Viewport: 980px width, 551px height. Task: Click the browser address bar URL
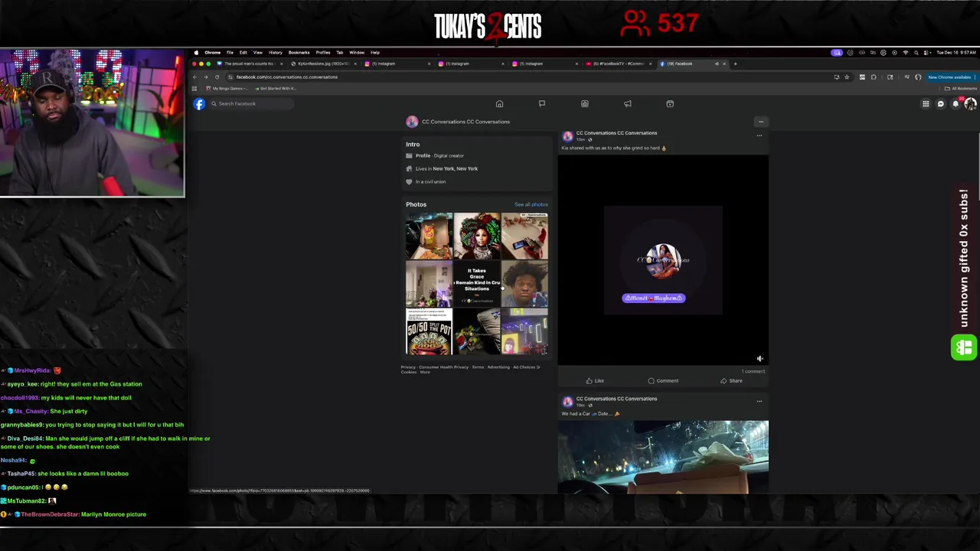(x=286, y=77)
